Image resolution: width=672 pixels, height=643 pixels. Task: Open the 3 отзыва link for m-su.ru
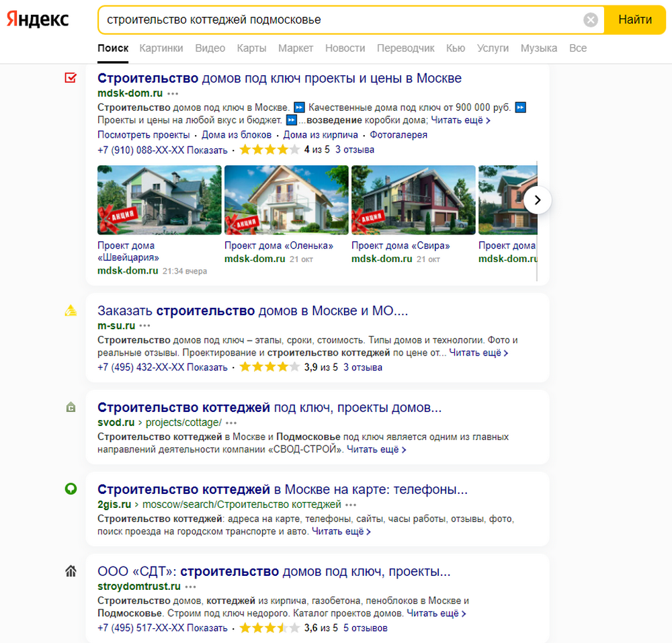coord(363,367)
